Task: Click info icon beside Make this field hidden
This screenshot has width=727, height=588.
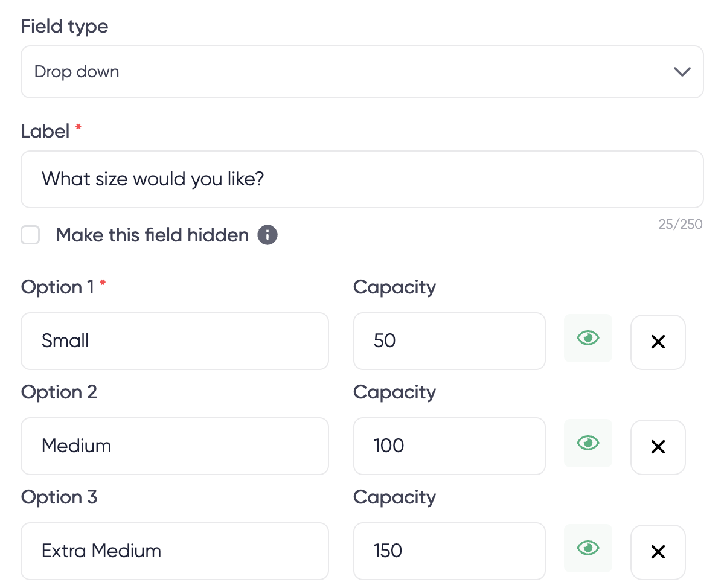Action: pyautogui.click(x=267, y=235)
